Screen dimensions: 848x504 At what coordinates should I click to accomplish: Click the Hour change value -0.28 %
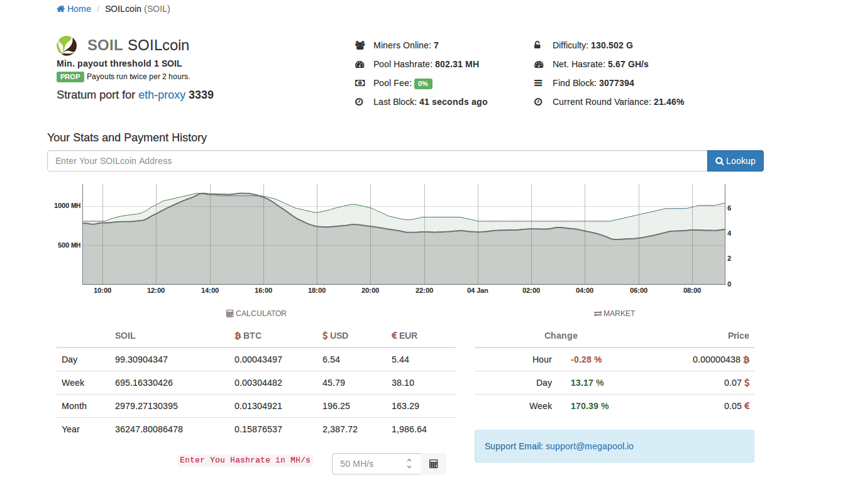tap(586, 359)
